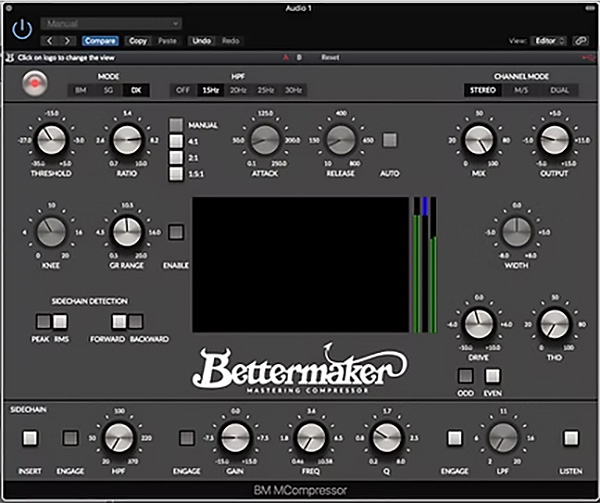The image size is (600, 503).
Task: Select preset slot A
Action: coord(285,57)
